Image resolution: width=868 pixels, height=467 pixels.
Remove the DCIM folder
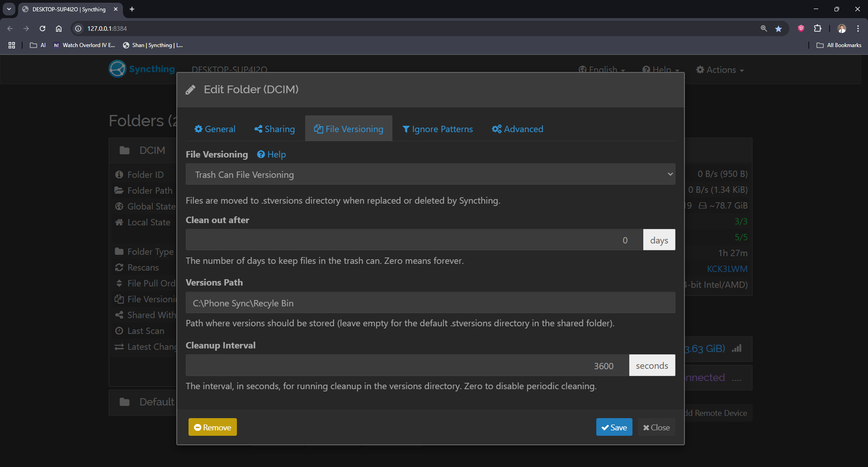pyautogui.click(x=212, y=427)
